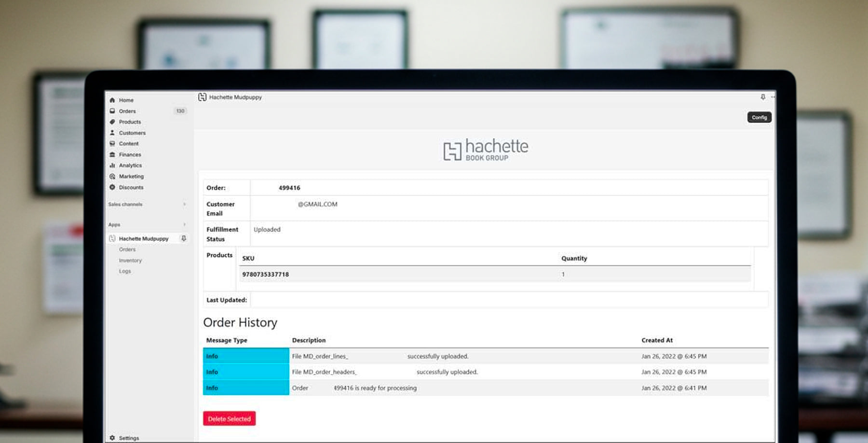The height and width of the screenshot is (443, 868).
Task: Click the 499416 is ready for processing text
Action: point(375,388)
